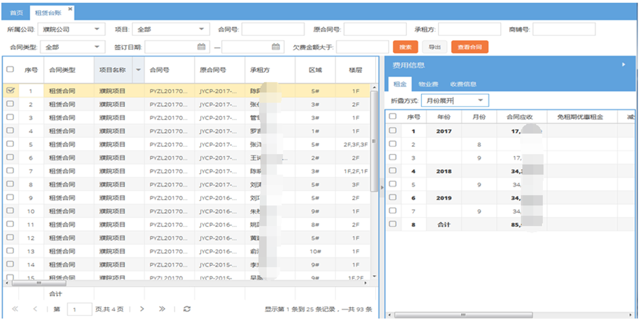Sort by the 楼层 column header
The width and height of the screenshot is (644, 324).
(355, 70)
